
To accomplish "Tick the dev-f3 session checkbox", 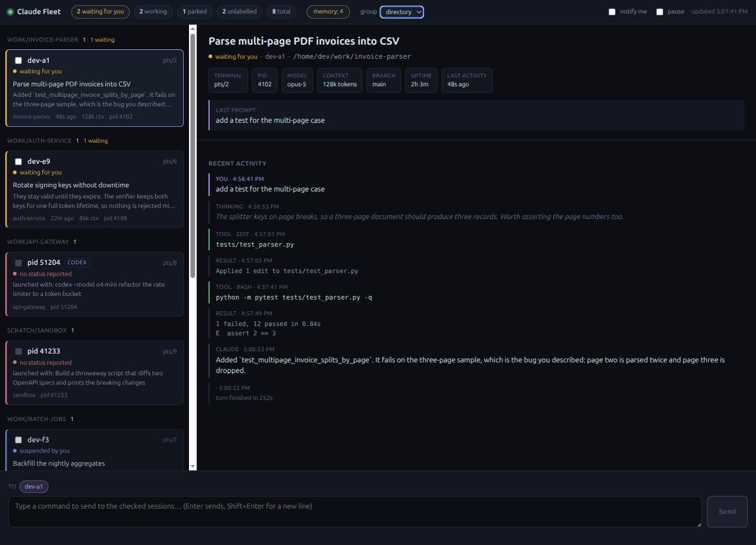I will (x=18, y=440).
